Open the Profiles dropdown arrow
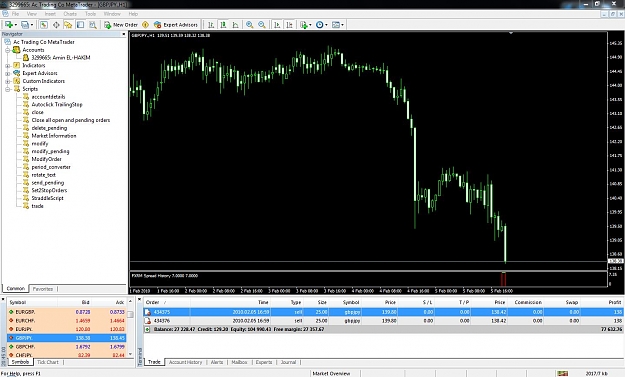 pos(32,25)
